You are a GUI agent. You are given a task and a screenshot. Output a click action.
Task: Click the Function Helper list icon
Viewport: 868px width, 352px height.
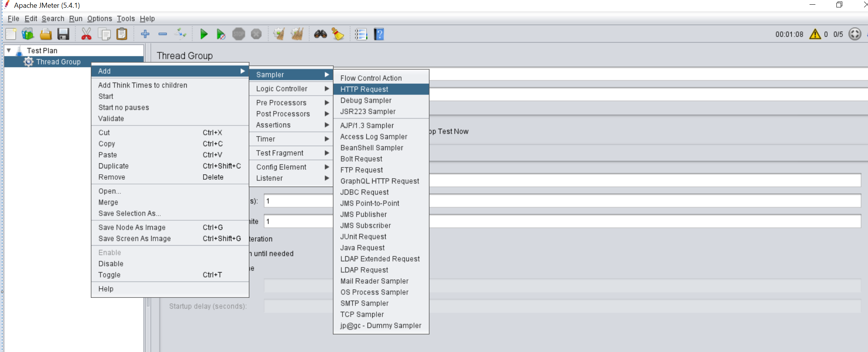coord(361,34)
